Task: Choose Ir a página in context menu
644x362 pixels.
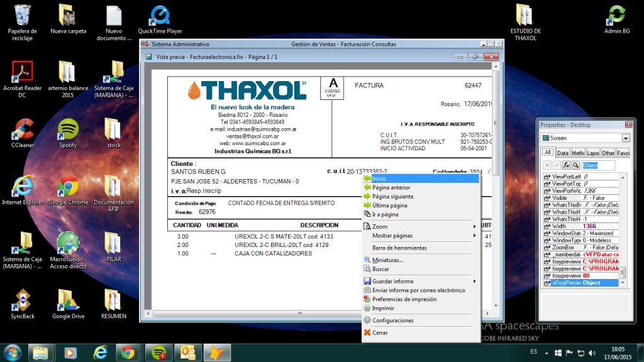Action: click(421, 215)
